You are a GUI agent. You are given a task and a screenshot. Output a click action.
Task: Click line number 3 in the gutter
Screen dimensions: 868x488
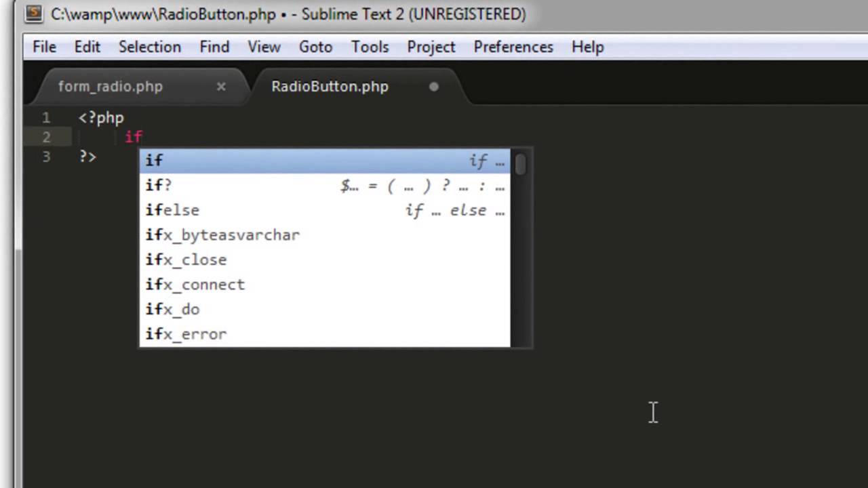pyautogui.click(x=46, y=157)
